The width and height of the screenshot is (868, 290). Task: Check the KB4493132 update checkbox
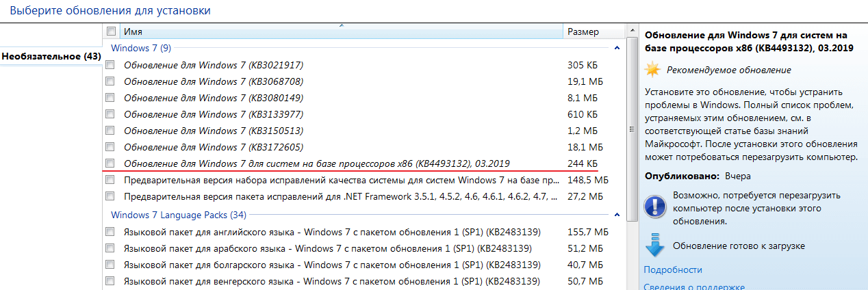tap(110, 163)
